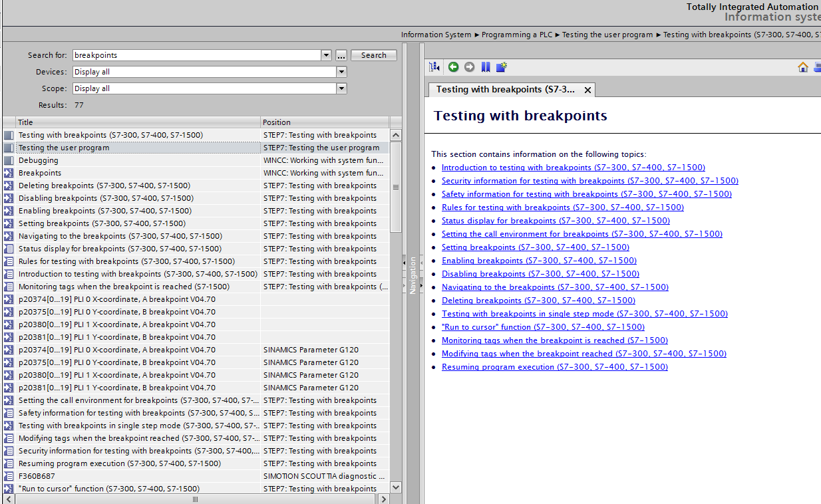This screenshot has height=504, width=821.
Task: Click the results list scroll-down arrow
Action: click(x=396, y=487)
